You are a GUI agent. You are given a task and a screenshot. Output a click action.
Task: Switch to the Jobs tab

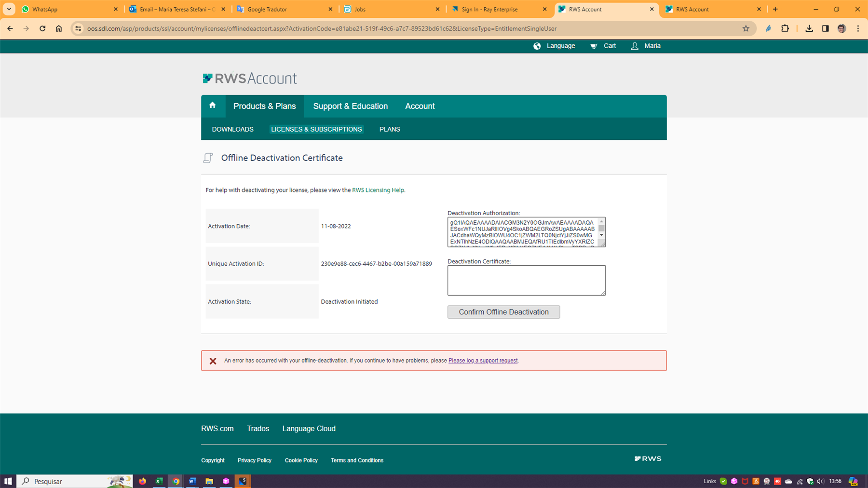392,9
